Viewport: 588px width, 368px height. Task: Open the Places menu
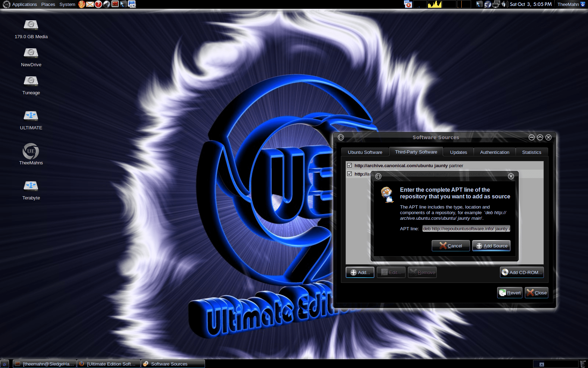click(48, 4)
